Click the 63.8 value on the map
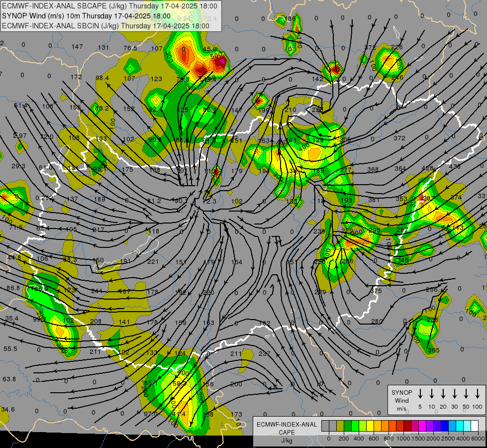Viewport: 487px width, 448px height. point(9,379)
